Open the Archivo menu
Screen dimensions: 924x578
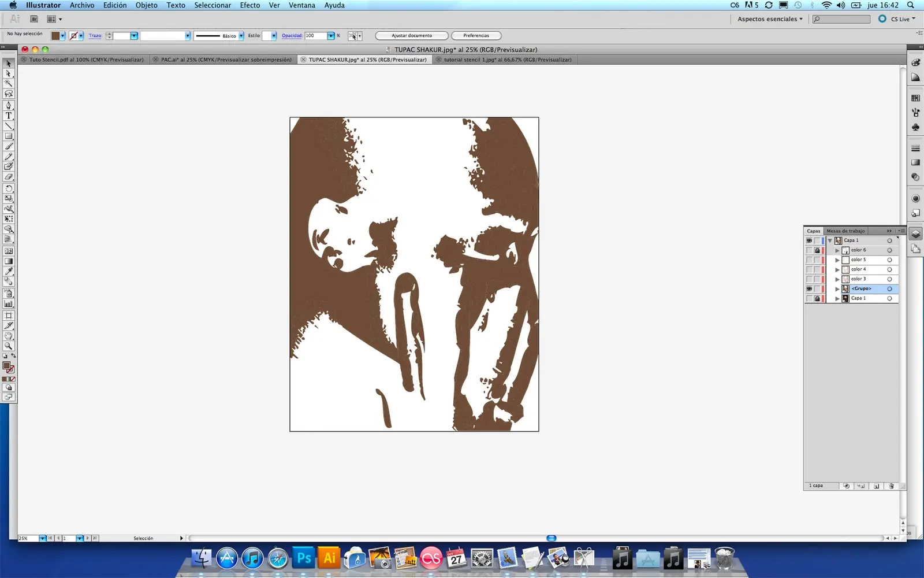click(x=82, y=5)
